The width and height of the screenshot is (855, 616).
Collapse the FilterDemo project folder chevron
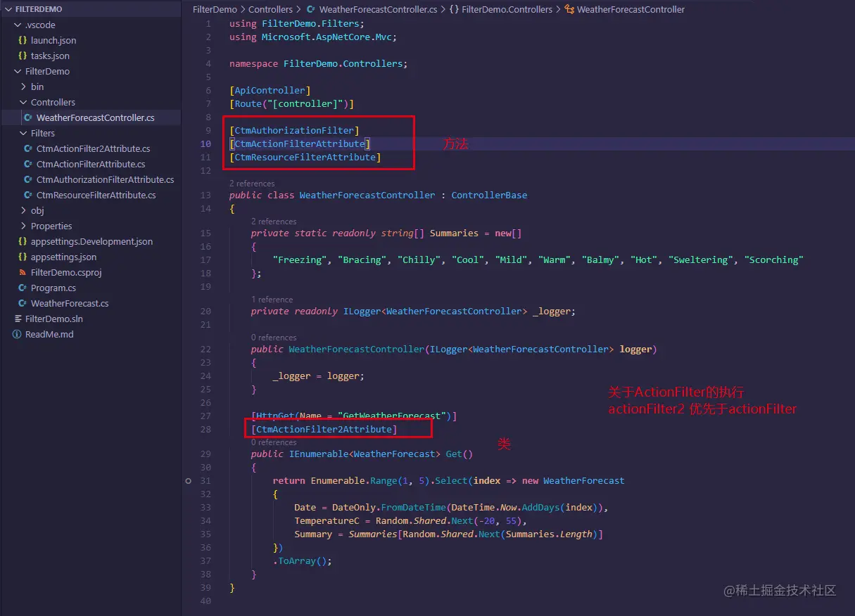pos(18,72)
